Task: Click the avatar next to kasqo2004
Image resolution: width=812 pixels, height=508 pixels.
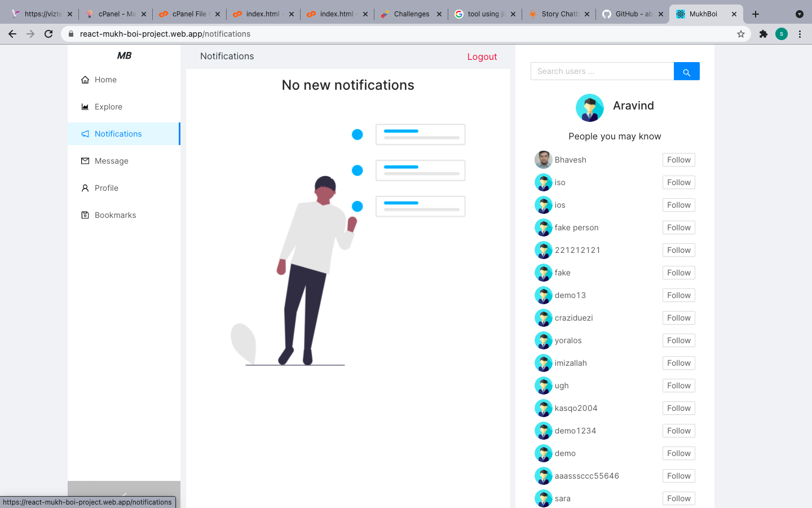Action: pos(544,408)
